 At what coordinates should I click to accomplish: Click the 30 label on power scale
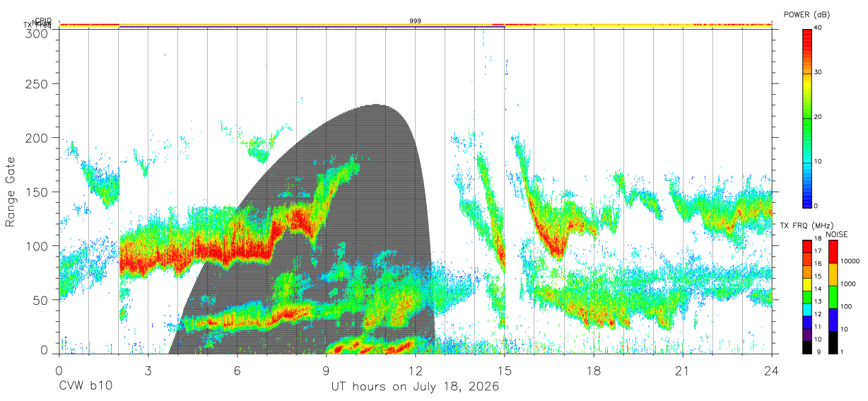(819, 72)
